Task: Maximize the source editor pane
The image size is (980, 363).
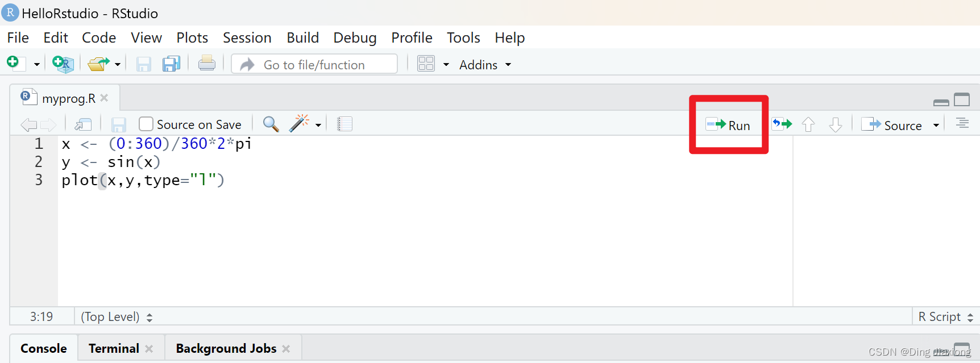Action: 962,99
